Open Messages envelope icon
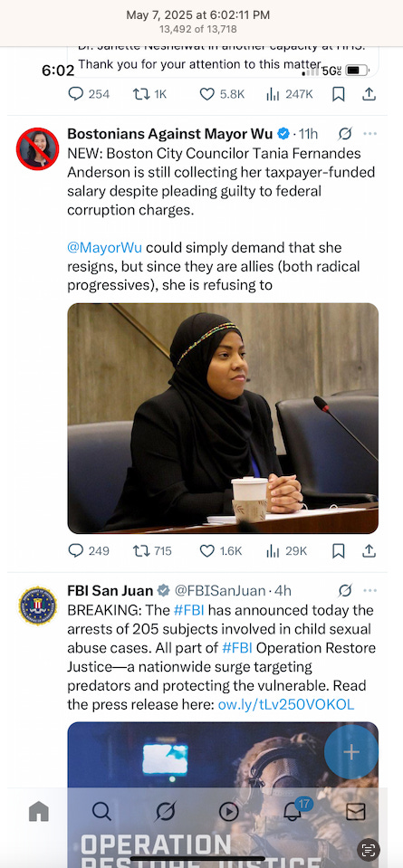The height and width of the screenshot is (868, 403). 355,812
